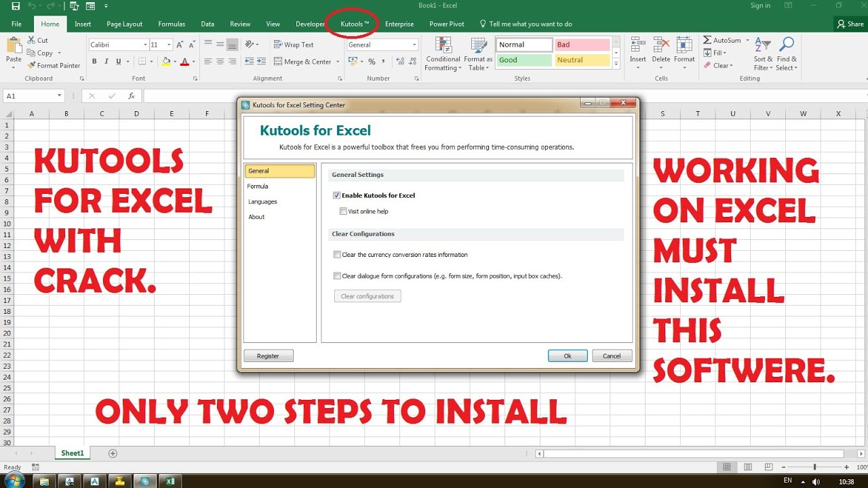868x488 pixels.
Task: Apply the yellow Fill Color bucket
Action: point(166,62)
